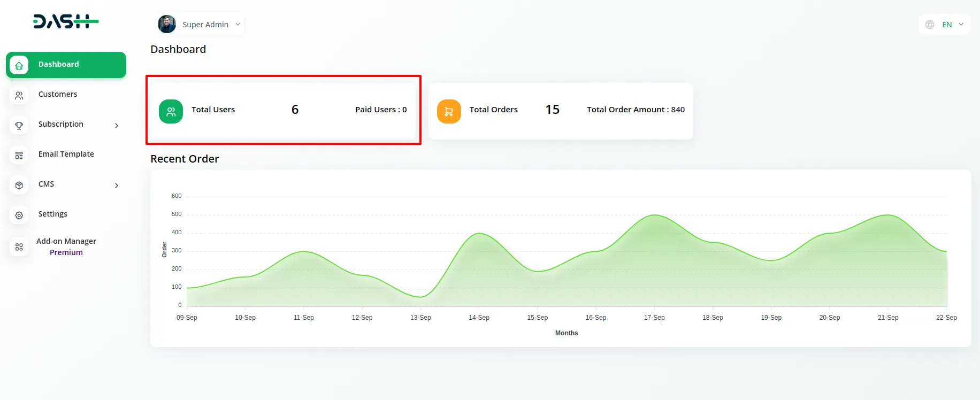Image resolution: width=980 pixels, height=400 pixels.
Task: Click the CMS box icon
Action: click(x=19, y=185)
